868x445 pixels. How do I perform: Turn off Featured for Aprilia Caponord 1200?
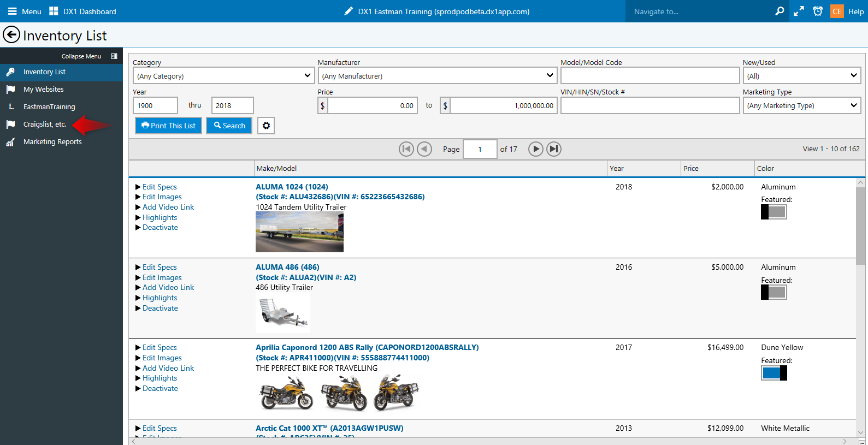(774, 373)
